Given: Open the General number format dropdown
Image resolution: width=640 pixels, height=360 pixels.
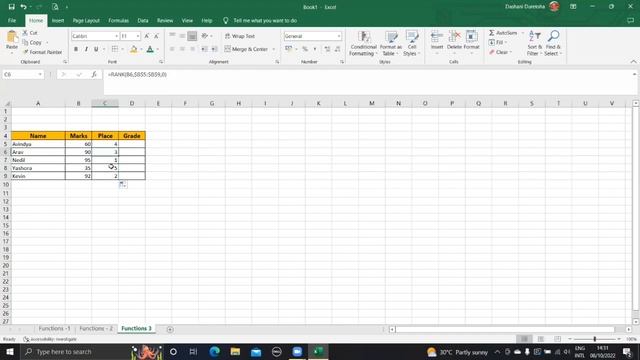Looking at the screenshot, I should pyautogui.click(x=339, y=36).
